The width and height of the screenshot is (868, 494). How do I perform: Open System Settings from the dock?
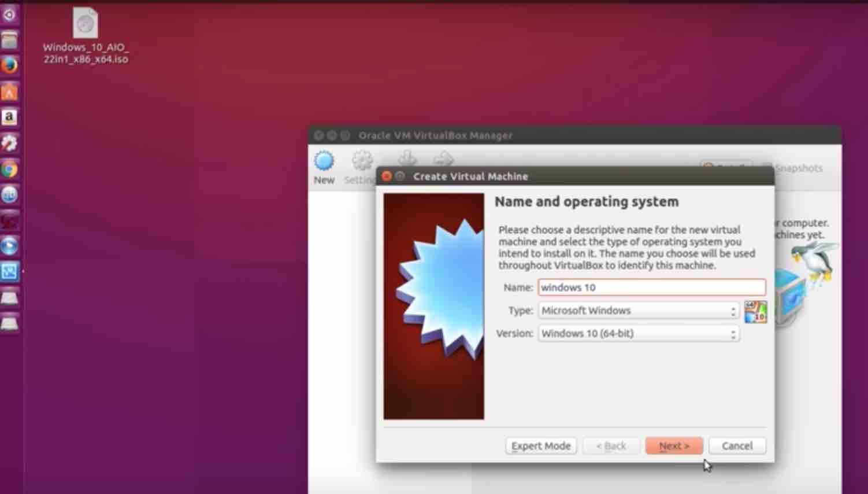(x=9, y=143)
